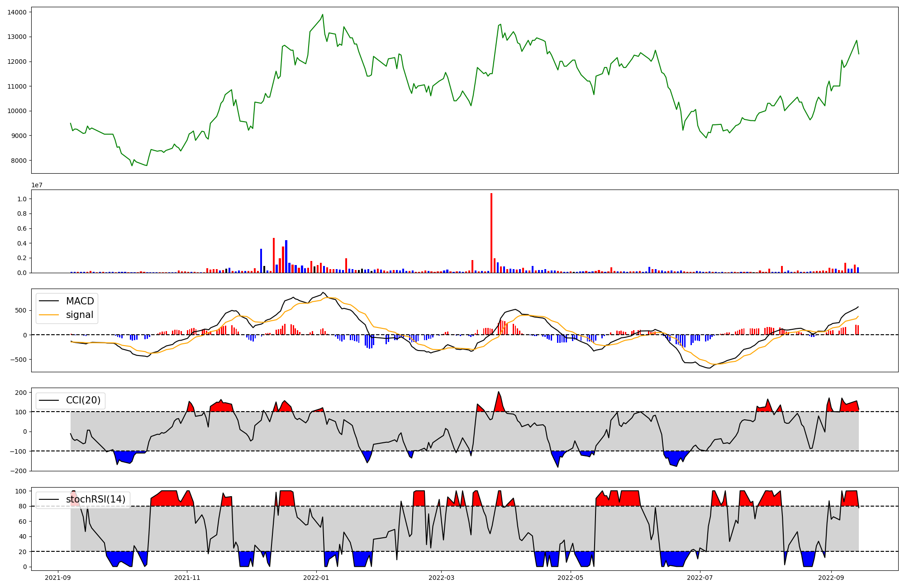Click the tall blue volume bar near 2021-12
The height and width of the screenshot is (588, 905).
261,260
